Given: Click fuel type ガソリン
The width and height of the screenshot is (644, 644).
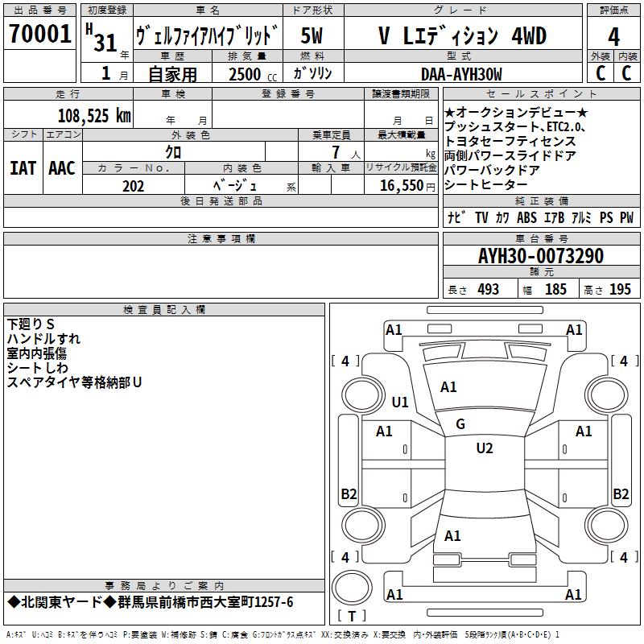Looking at the screenshot, I should [x=312, y=73].
